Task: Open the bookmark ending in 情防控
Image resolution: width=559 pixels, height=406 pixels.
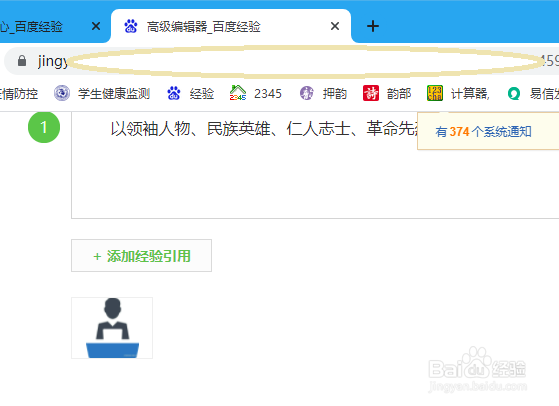Action: tap(19, 94)
